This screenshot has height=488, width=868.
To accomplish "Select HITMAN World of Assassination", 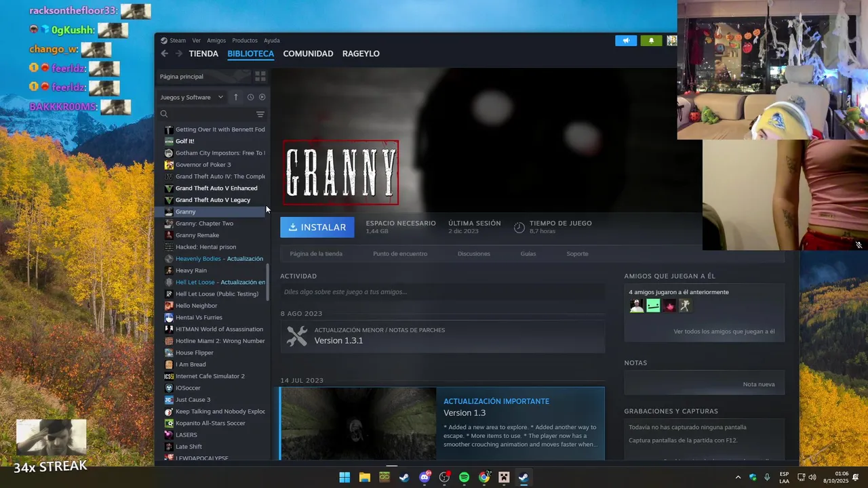I will (214, 329).
